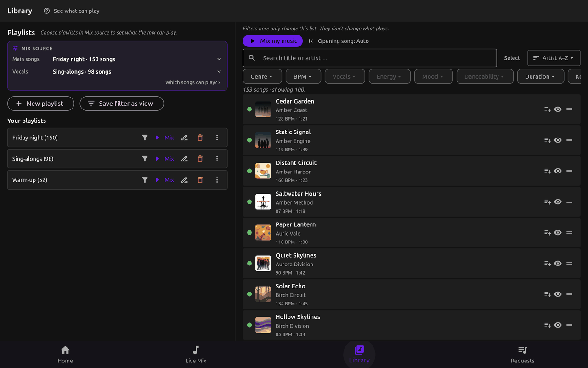The height and width of the screenshot is (368, 588).
Task: Toggle visibility of Paper Lantern
Action: [558, 233]
